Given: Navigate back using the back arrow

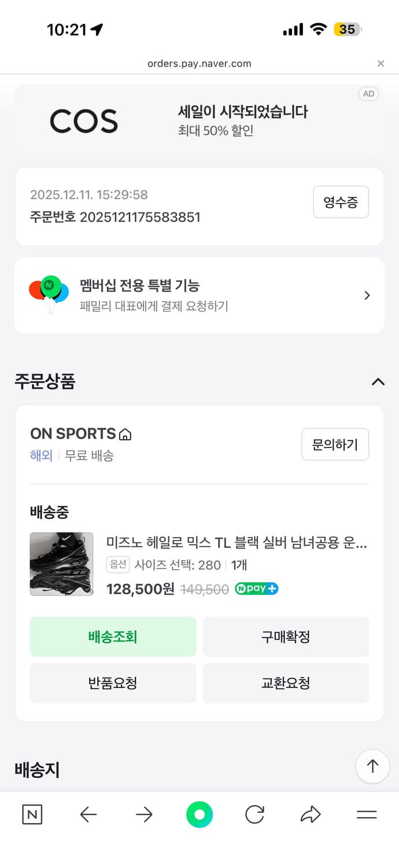Looking at the screenshot, I should 88,814.
